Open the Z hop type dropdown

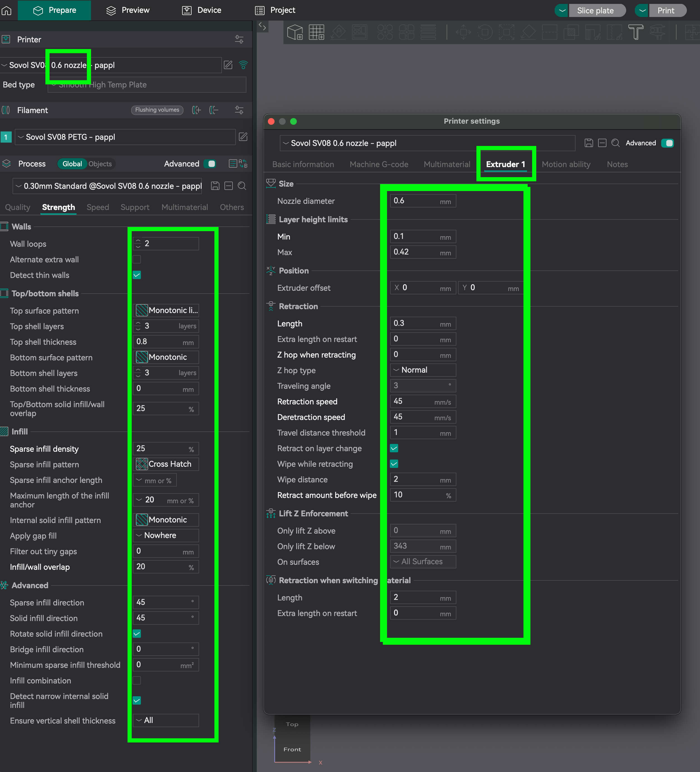pos(423,370)
